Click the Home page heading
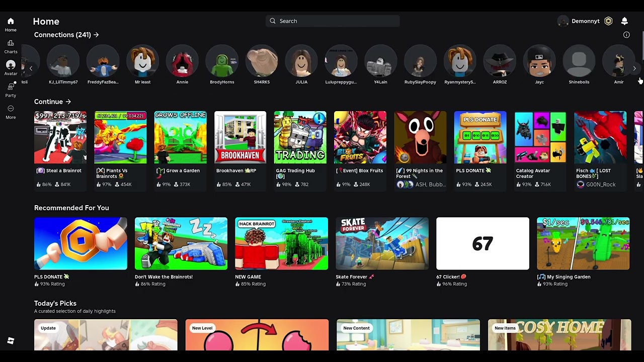Image resolution: width=644 pixels, height=362 pixels. point(46,21)
